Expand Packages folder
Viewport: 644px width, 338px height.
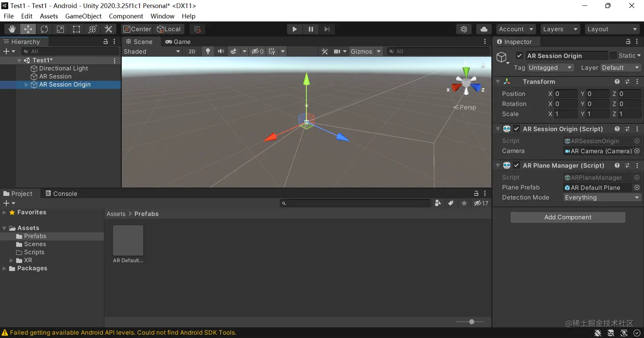[x=4, y=268]
